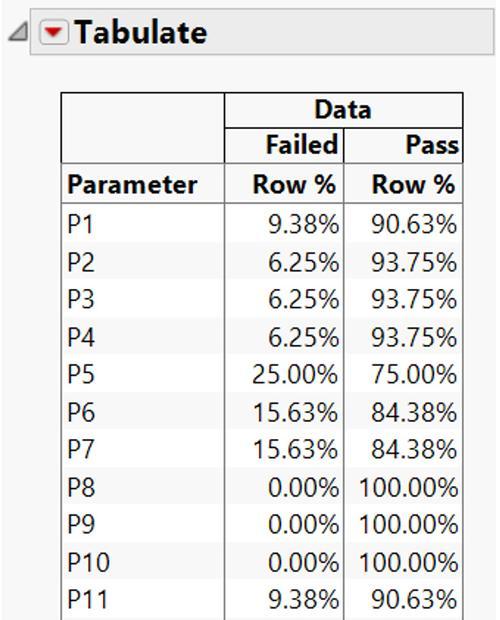Click the 9.38% failed cell for P11
This screenshot has width=500, height=620.
pos(304,599)
